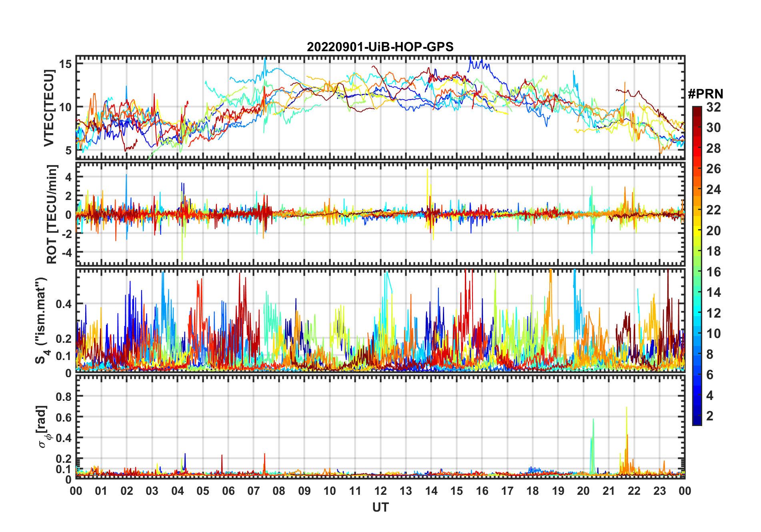Click the PRN color scale bar
This screenshot has height=532, width=761.
click(697, 266)
